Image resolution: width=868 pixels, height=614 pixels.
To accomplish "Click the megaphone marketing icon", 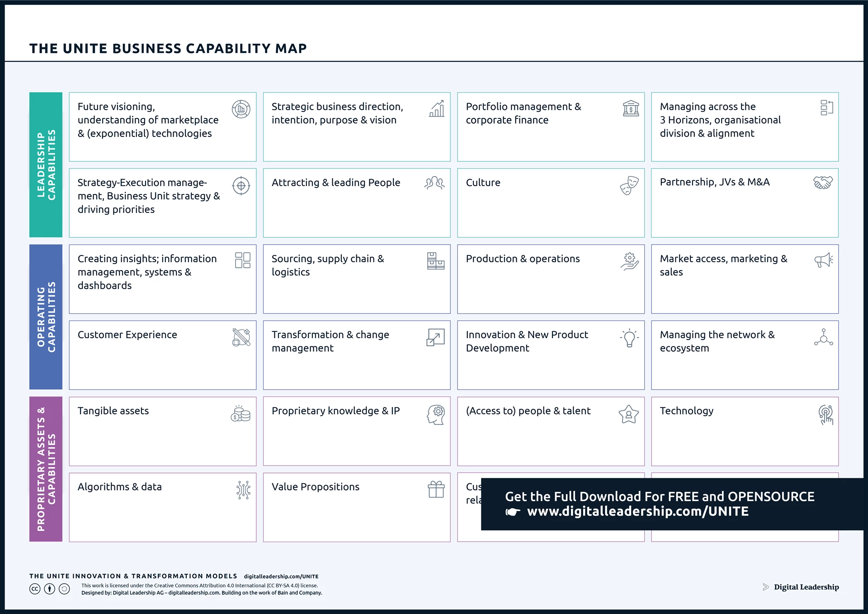I will tap(823, 260).
